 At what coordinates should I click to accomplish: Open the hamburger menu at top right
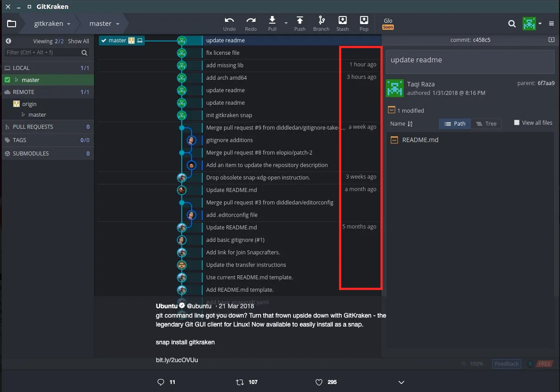point(552,24)
